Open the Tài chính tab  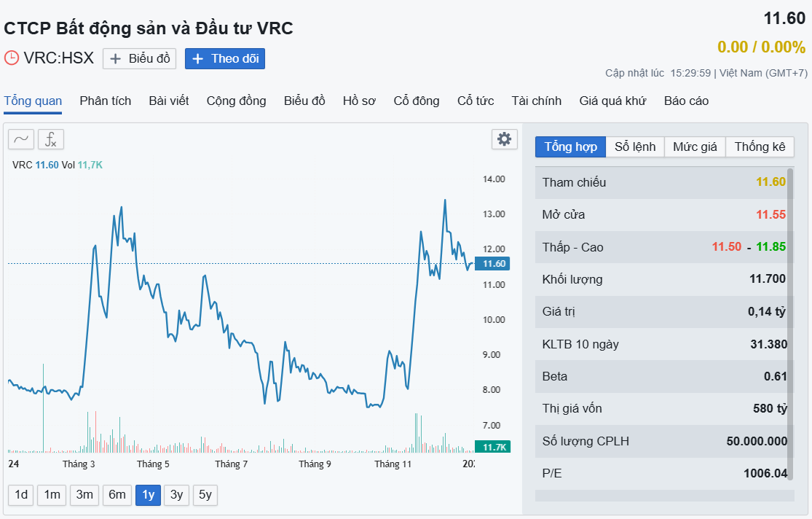pyautogui.click(x=537, y=101)
